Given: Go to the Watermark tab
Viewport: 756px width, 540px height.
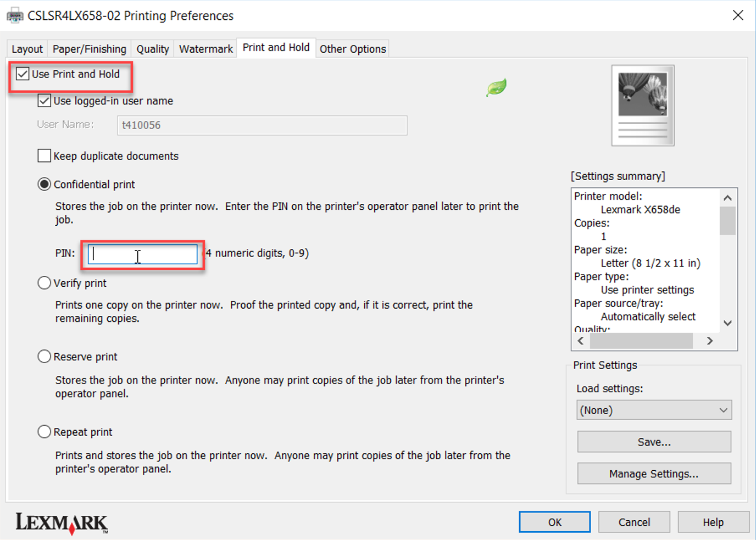Looking at the screenshot, I should pos(206,49).
